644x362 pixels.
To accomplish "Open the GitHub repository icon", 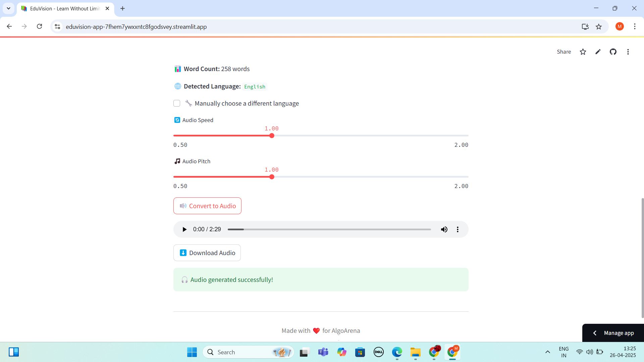I will click(x=613, y=52).
